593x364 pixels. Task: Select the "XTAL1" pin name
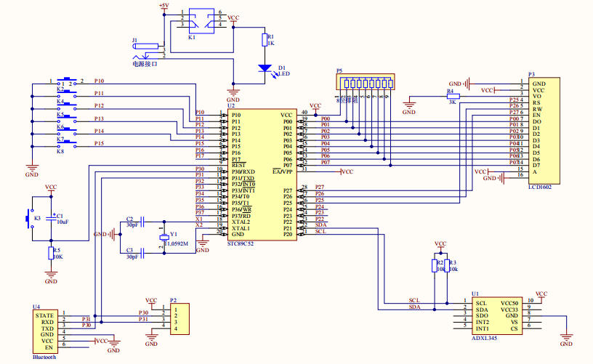tap(241, 228)
